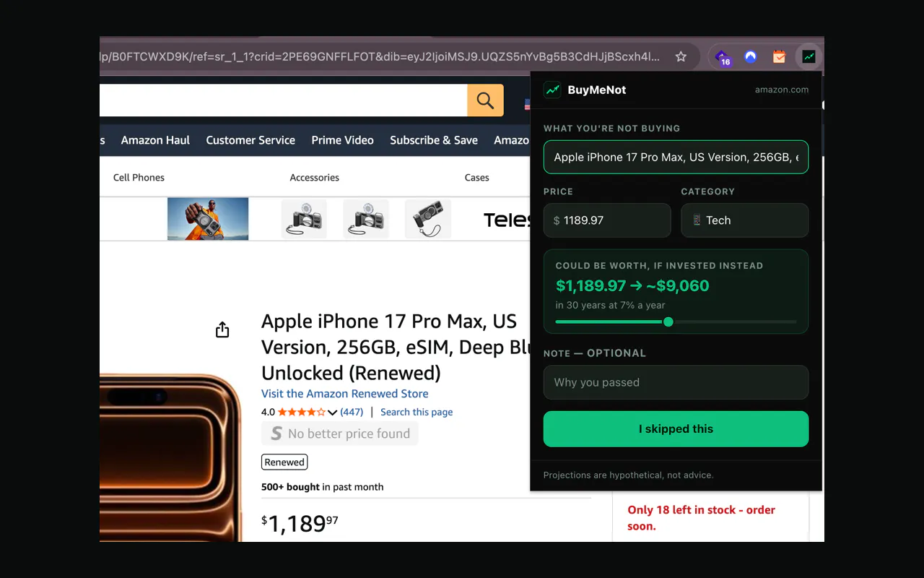The width and height of the screenshot is (924, 578).
Task: Click the third camera grip product thumbnail
Action: click(x=428, y=219)
